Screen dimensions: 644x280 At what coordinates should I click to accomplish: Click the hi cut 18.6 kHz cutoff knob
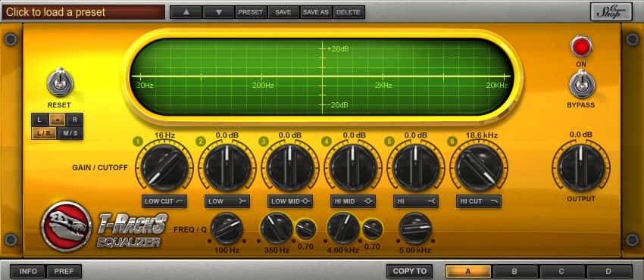tap(479, 167)
